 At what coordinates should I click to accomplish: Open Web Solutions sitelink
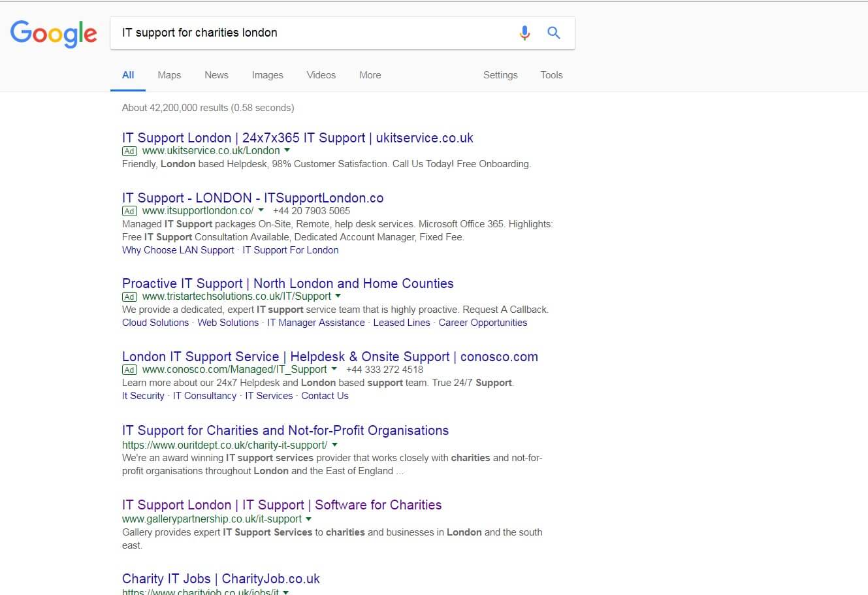[228, 323]
